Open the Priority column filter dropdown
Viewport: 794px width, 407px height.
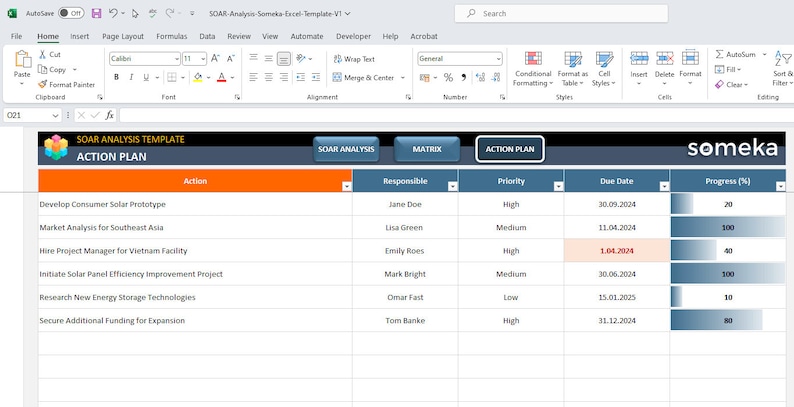558,187
